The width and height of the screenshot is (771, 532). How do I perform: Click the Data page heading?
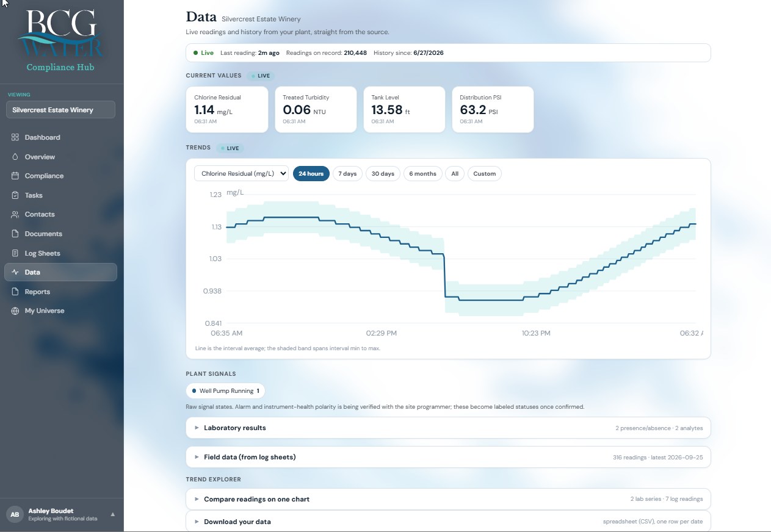(x=201, y=16)
